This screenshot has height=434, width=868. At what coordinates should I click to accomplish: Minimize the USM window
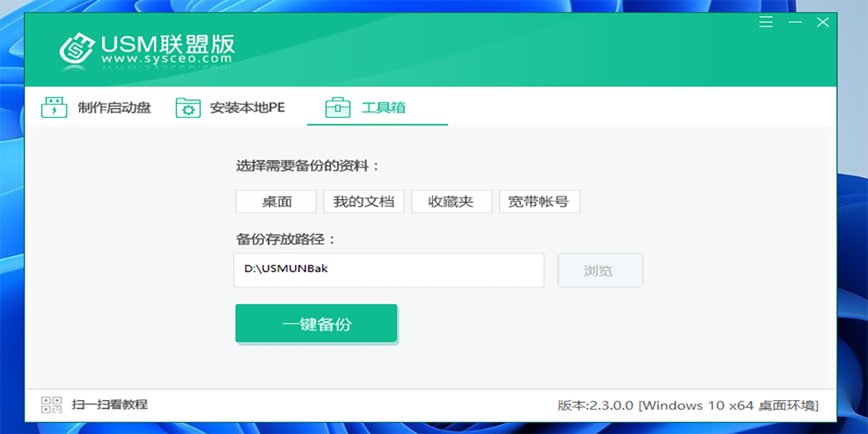coord(796,22)
